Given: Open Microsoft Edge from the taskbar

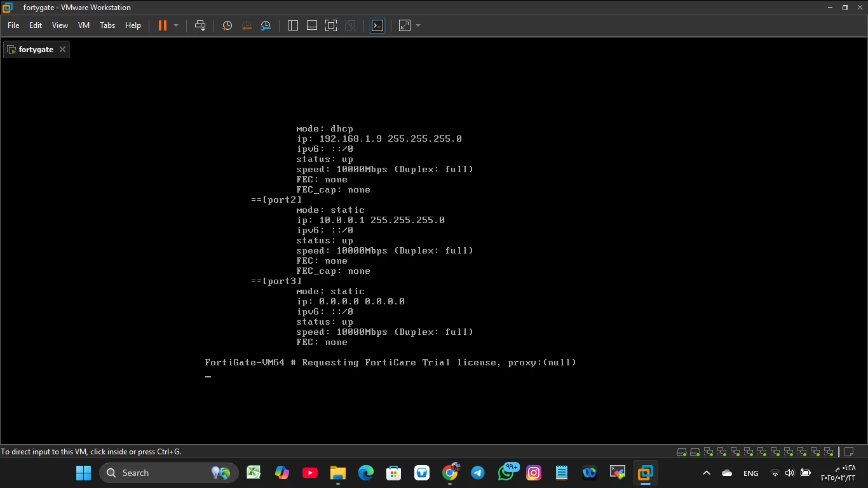Looking at the screenshot, I should point(366,473).
